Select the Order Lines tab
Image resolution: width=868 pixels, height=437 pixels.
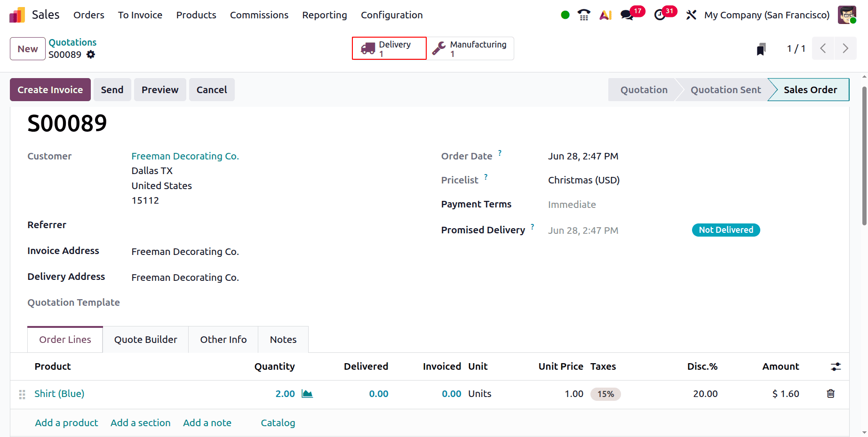point(65,340)
